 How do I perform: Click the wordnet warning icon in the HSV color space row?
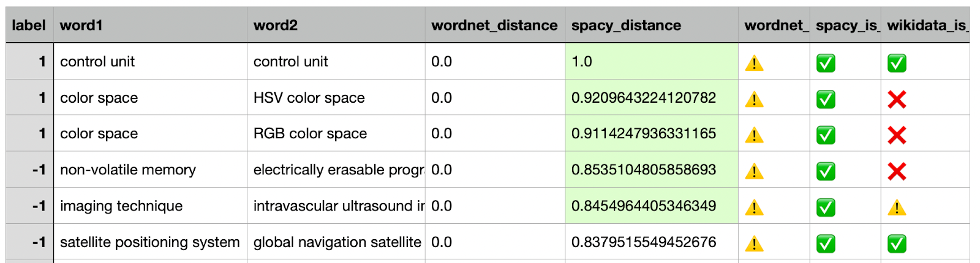[x=754, y=99]
